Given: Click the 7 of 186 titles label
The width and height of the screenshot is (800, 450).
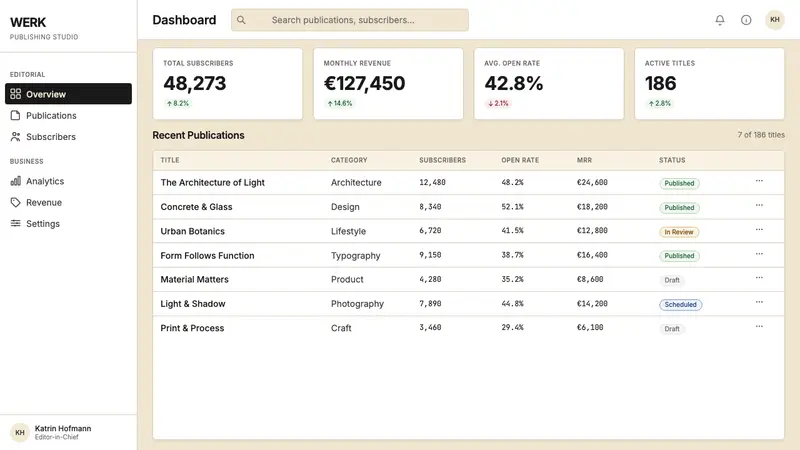Looking at the screenshot, I should pos(761,135).
